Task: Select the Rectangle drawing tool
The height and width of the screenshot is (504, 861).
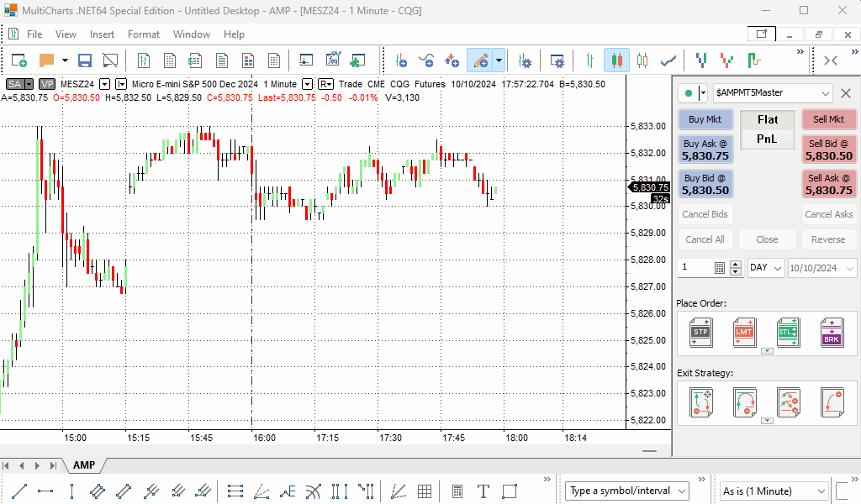Action: click(510, 491)
